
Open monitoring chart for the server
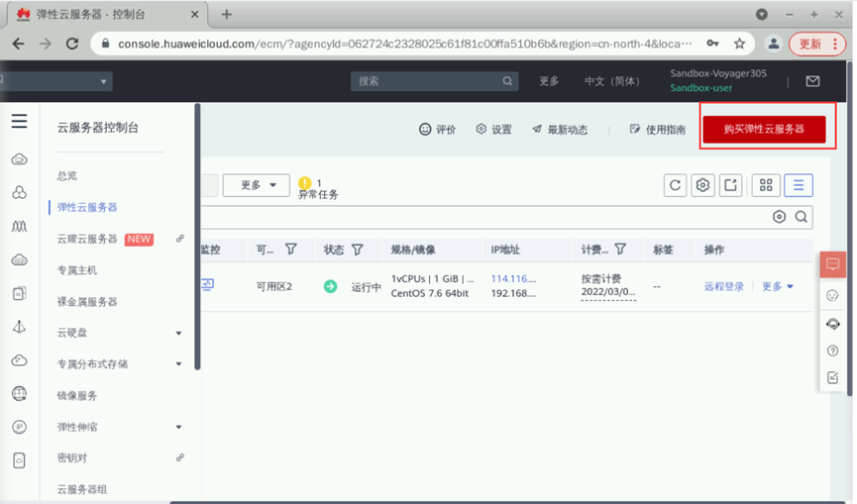[x=208, y=284]
